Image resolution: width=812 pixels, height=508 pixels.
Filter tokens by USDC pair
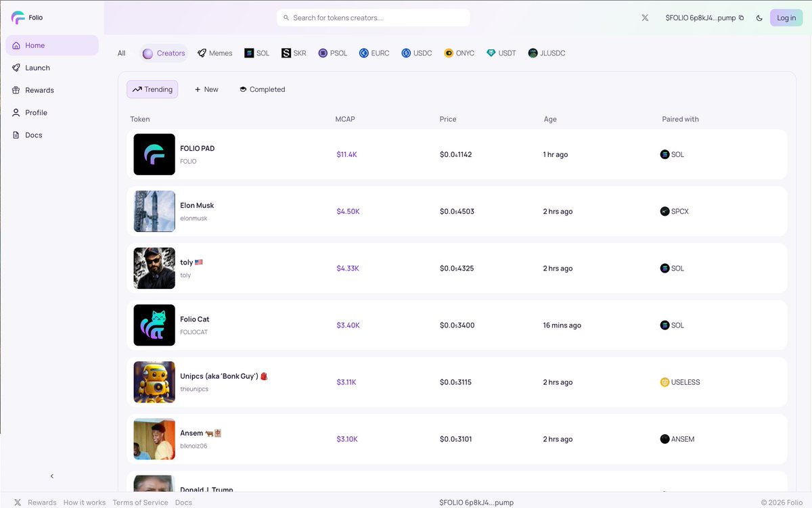[x=417, y=53]
